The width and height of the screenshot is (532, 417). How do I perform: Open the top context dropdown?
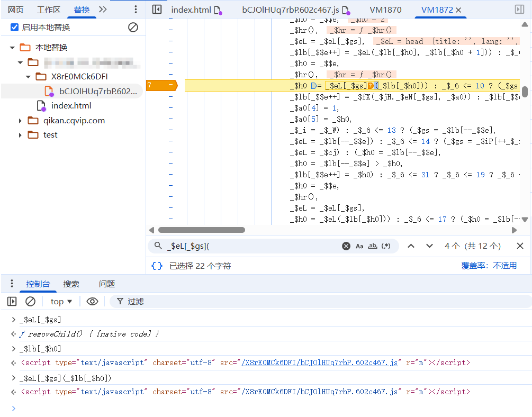(x=61, y=302)
